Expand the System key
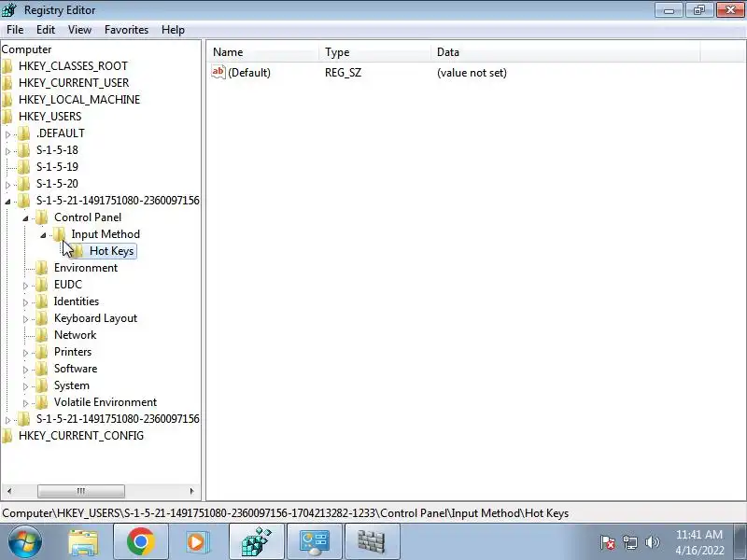The height and width of the screenshot is (560, 747). click(x=25, y=386)
